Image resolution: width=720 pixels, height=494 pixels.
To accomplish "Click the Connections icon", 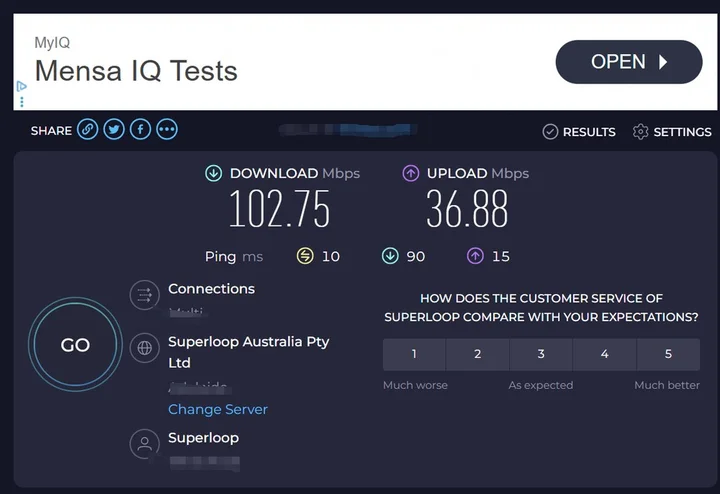I will tap(144, 295).
